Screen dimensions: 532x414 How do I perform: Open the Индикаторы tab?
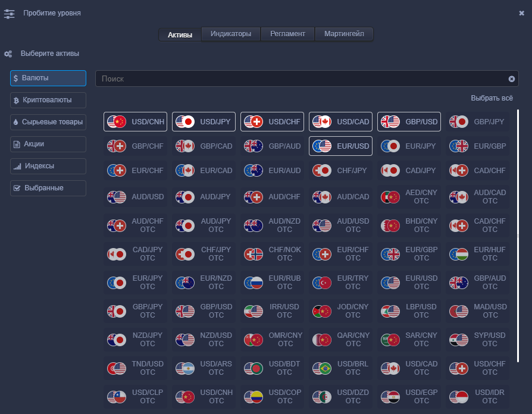[x=231, y=34]
